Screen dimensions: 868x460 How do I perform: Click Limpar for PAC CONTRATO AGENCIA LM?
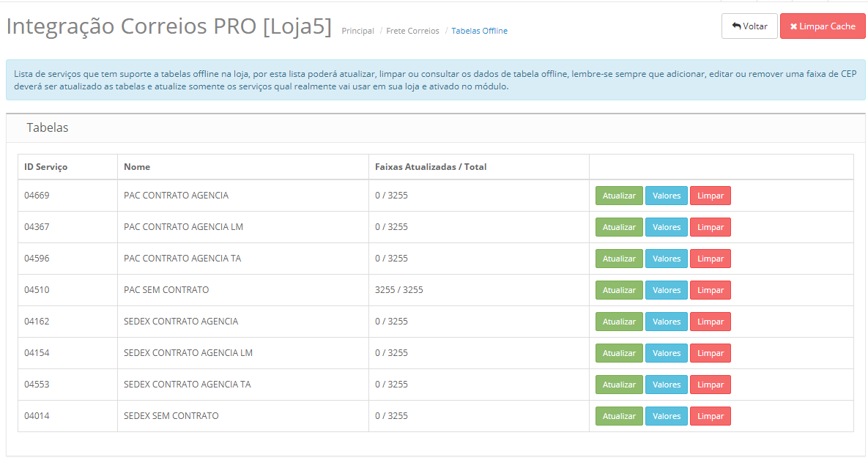point(710,227)
